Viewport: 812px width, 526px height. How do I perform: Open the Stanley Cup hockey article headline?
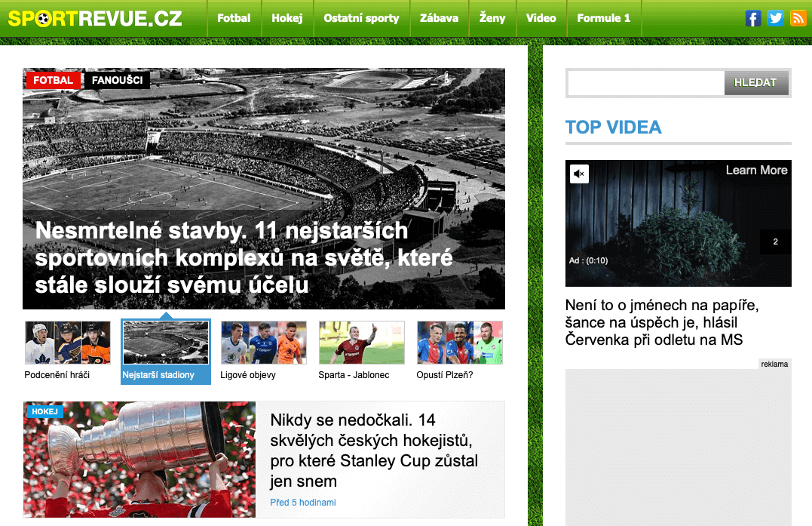[x=374, y=451]
